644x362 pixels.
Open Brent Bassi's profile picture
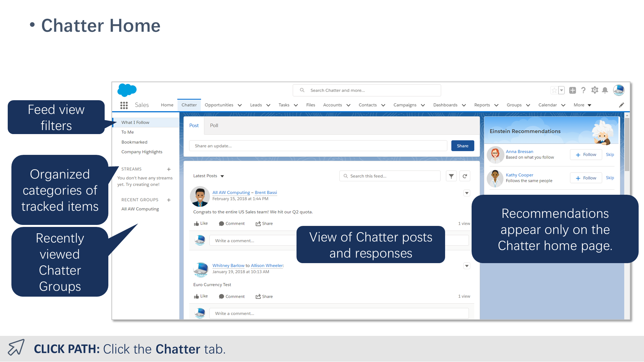pos(200,196)
